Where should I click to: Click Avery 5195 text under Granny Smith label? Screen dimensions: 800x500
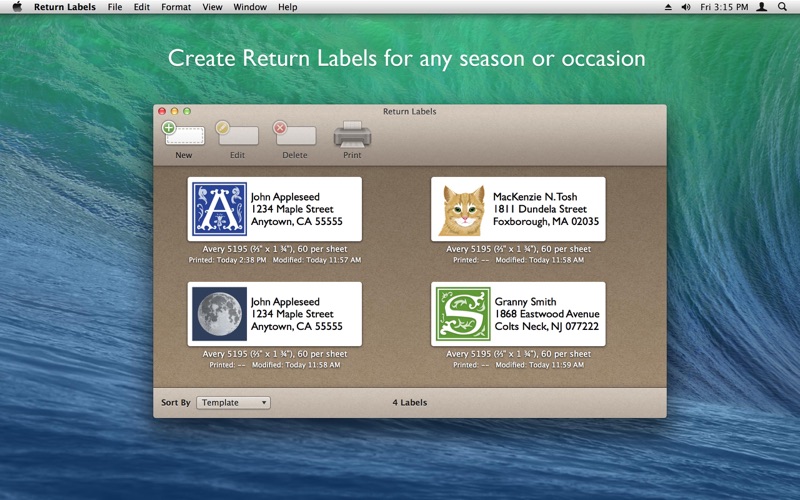[x=518, y=354]
